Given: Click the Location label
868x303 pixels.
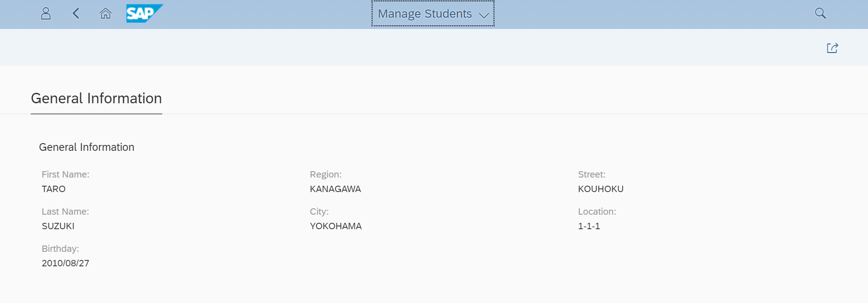Looking at the screenshot, I should [597, 212].
